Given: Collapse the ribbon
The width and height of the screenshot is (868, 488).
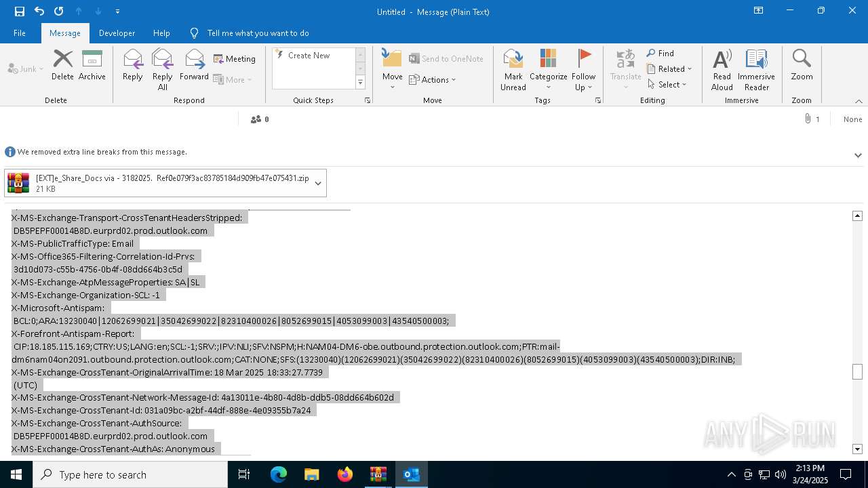Looking at the screenshot, I should 859,101.
